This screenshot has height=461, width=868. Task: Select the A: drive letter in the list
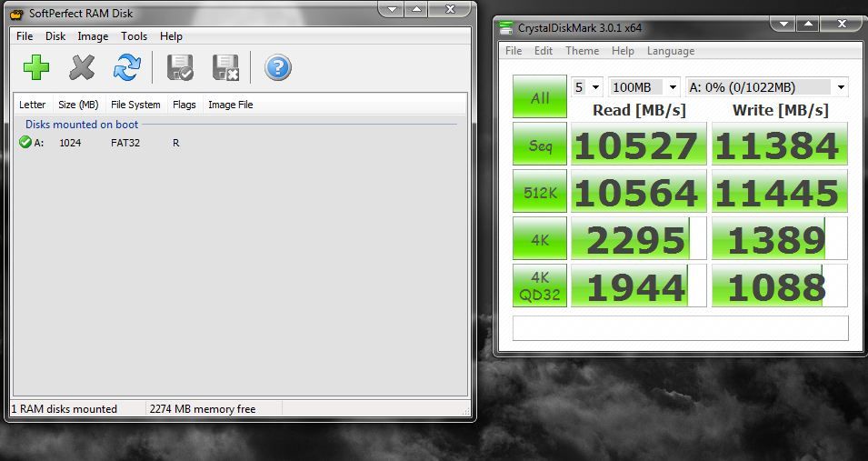(39, 143)
